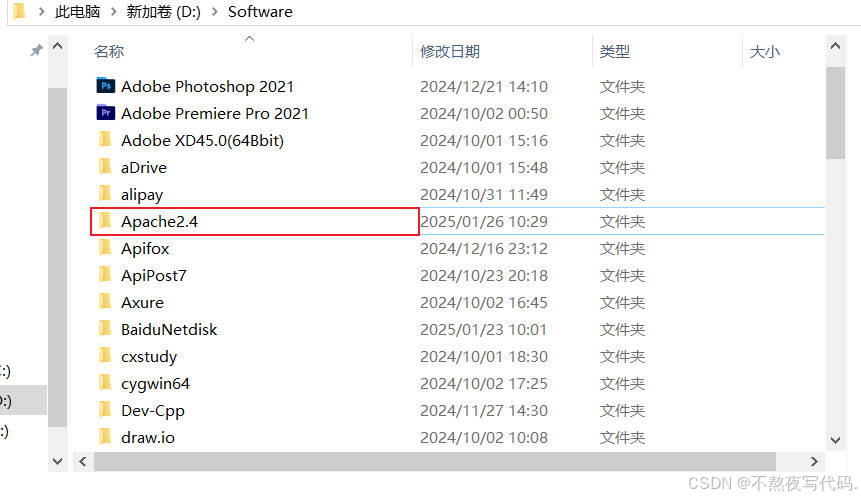Navigate to 此电脑 in address bar
The width and height of the screenshot is (861, 498).
tap(77, 12)
